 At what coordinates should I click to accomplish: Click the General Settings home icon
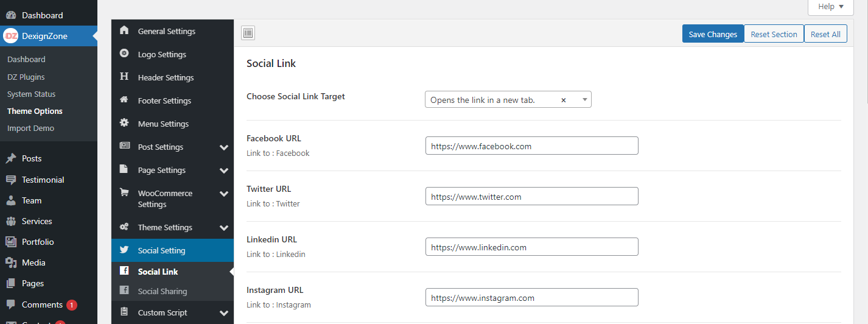(124, 30)
